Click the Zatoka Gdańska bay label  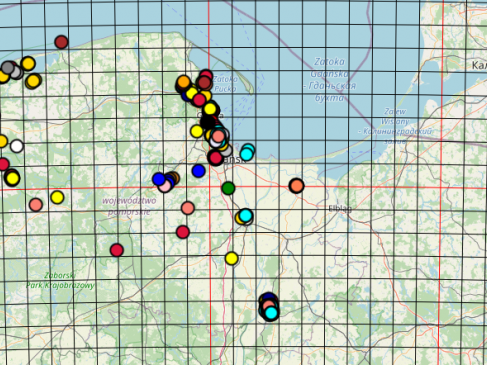coord(329,80)
